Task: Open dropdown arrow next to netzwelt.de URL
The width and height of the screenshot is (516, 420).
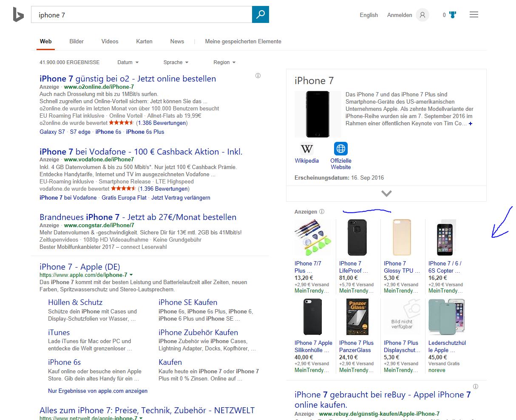Action: coord(141,418)
